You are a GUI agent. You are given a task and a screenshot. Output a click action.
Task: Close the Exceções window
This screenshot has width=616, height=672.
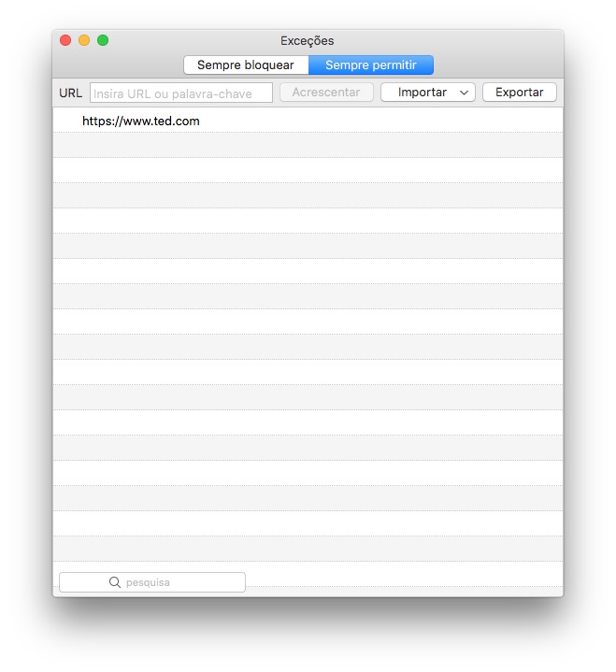65,40
